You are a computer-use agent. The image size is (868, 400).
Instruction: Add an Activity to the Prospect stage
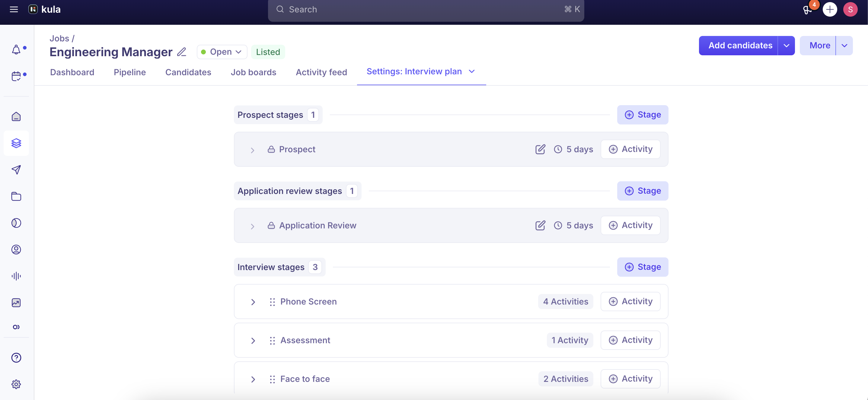click(630, 149)
